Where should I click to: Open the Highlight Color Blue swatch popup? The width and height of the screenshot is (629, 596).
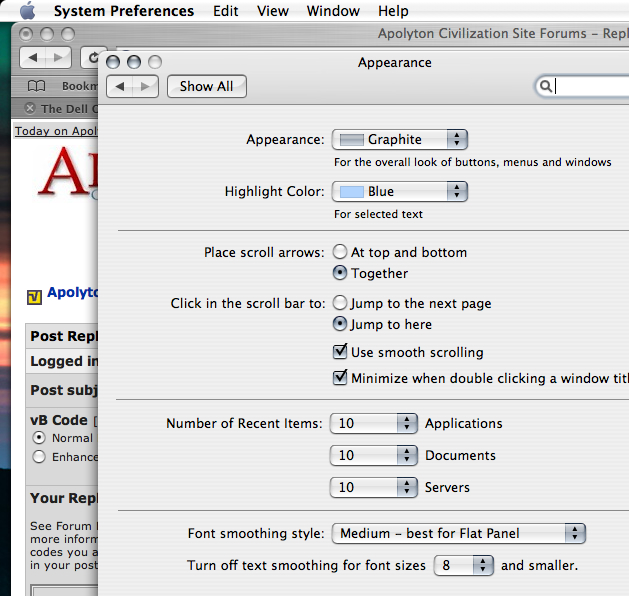[x=399, y=192]
